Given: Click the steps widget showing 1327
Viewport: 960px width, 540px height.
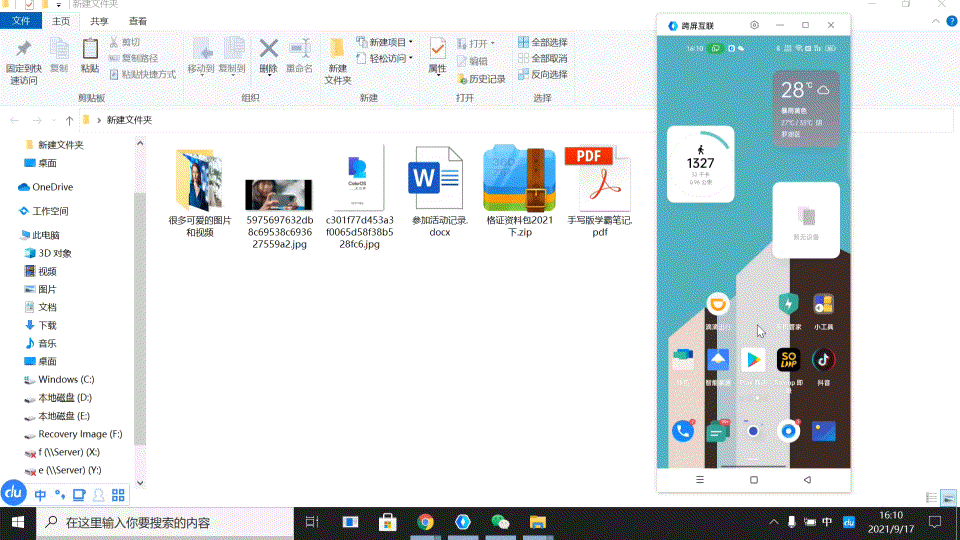Looking at the screenshot, I should click(700, 163).
